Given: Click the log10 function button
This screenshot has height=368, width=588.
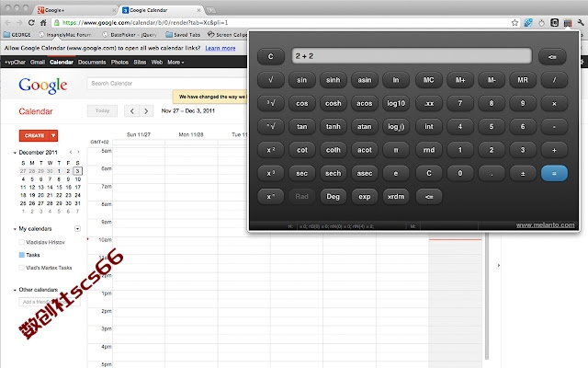Looking at the screenshot, I should 396,103.
